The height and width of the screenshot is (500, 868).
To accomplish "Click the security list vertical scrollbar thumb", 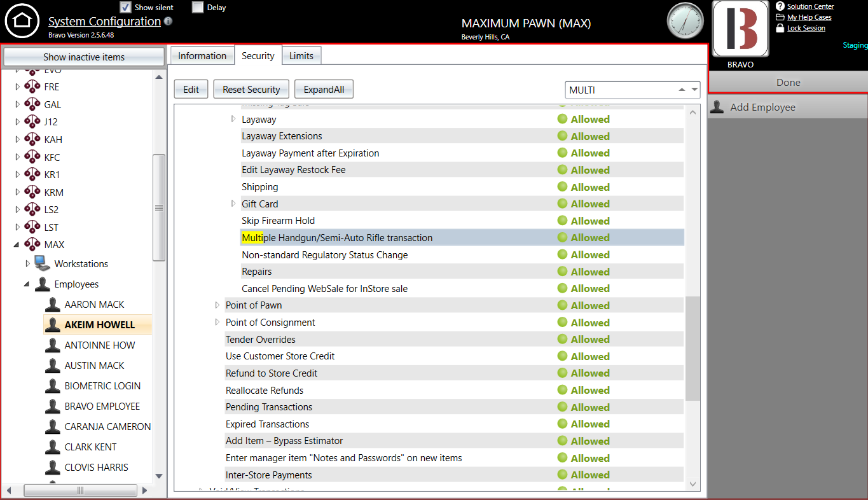I will coord(692,348).
